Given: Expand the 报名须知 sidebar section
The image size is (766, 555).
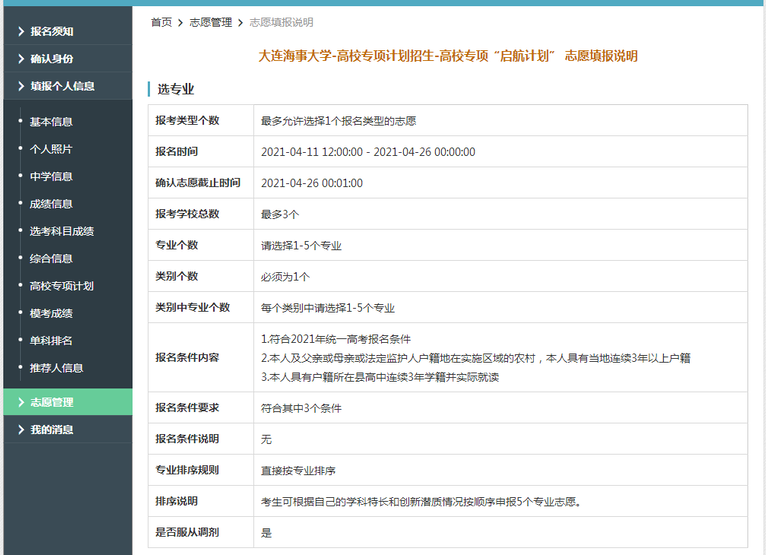Looking at the screenshot, I should tap(67, 31).
